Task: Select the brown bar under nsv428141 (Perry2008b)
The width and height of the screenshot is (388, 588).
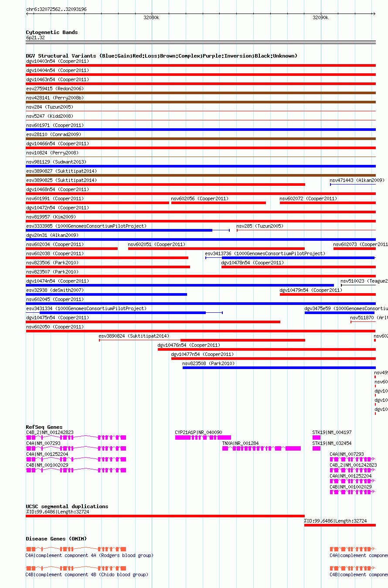Action: click(201, 102)
